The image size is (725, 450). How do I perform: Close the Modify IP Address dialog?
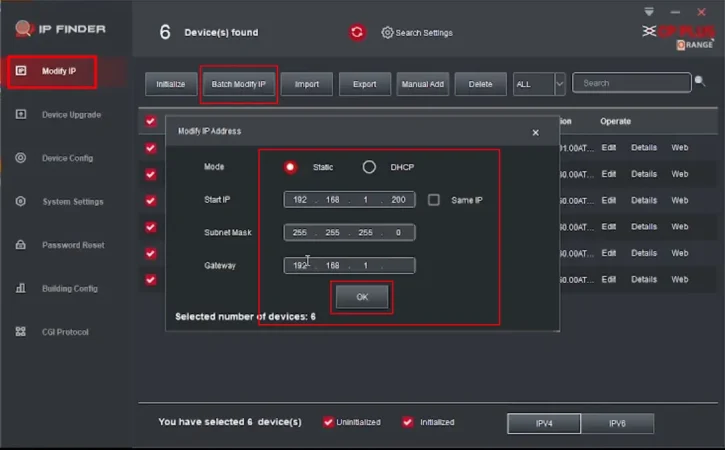click(535, 132)
